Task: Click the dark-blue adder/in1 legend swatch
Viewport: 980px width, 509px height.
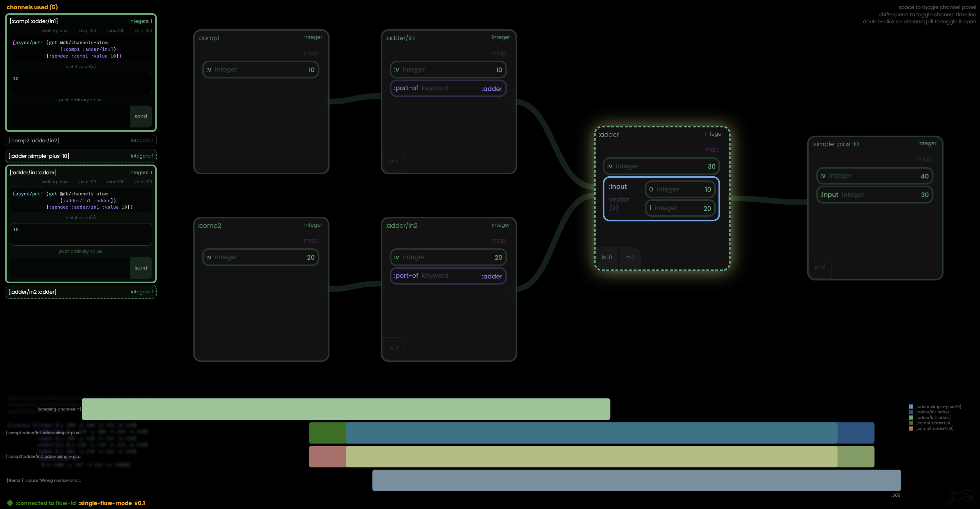Action: [x=911, y=412]
